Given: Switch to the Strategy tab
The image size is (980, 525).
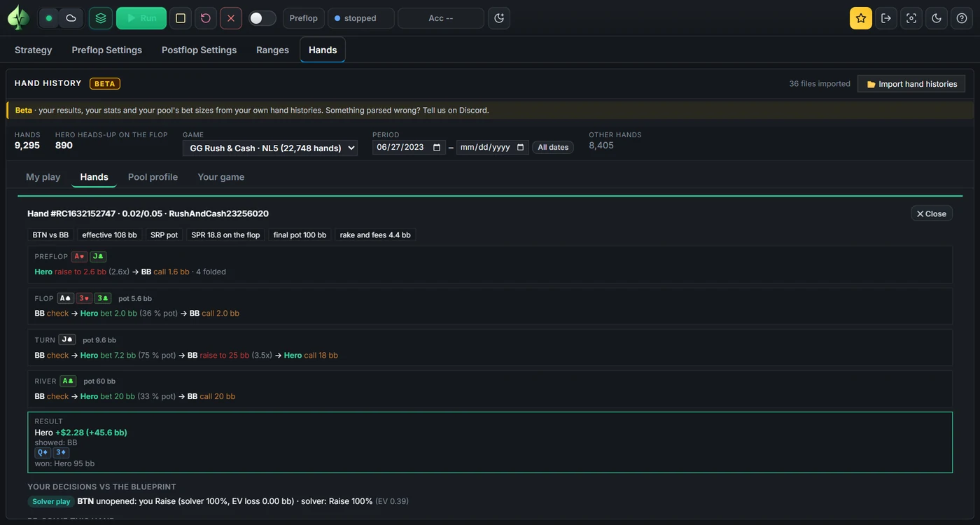Looking at the screenshot, I should 34,50.
